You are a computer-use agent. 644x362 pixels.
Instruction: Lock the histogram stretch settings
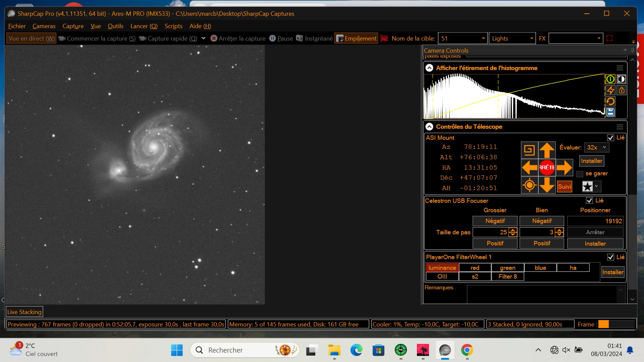[621, 90]
